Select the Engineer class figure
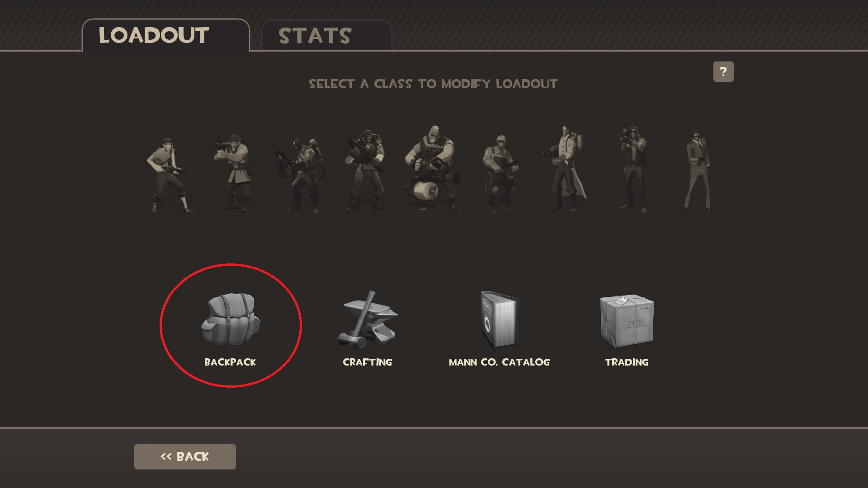This screenshot has width=868, height=488. 499,174
